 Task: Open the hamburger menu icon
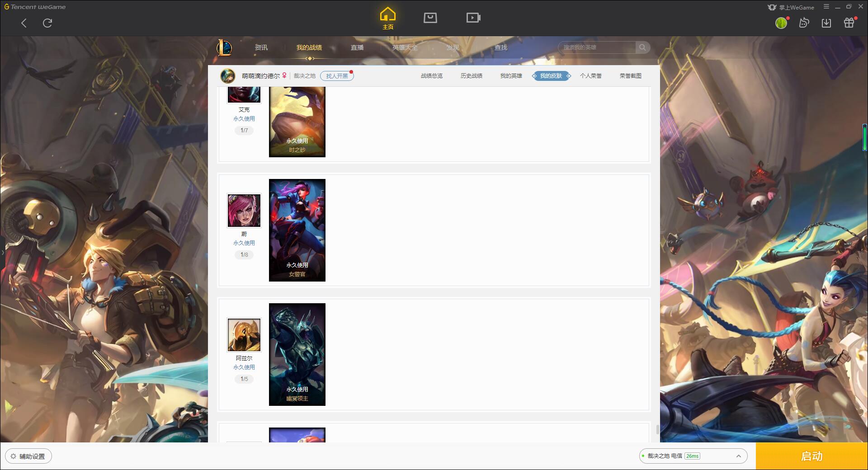(x=826, y=7)
